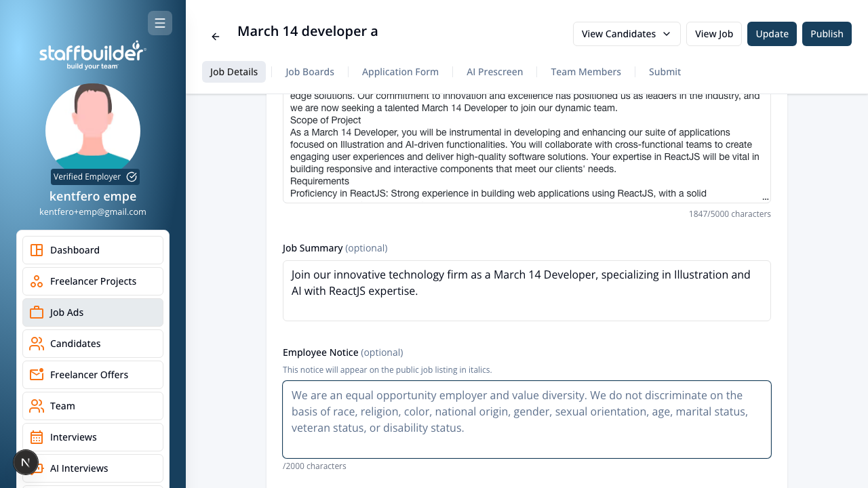Open the View Job button
868x488 pixels.
click(x=714, y=34)
